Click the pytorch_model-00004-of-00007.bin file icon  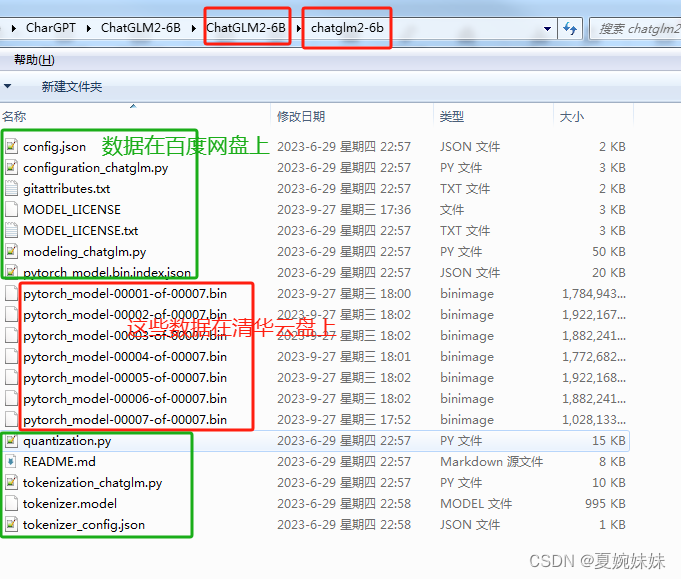pyautogui.click(x=11, y=357)
